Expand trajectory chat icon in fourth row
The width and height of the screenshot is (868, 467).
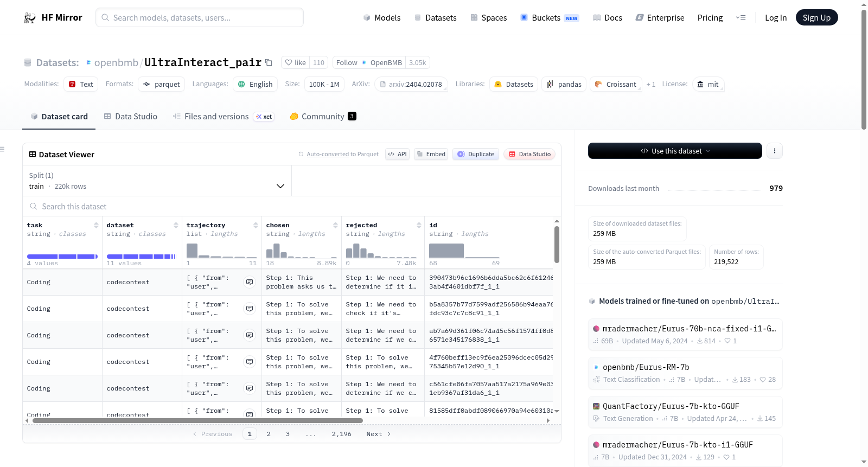coord(250,362)
